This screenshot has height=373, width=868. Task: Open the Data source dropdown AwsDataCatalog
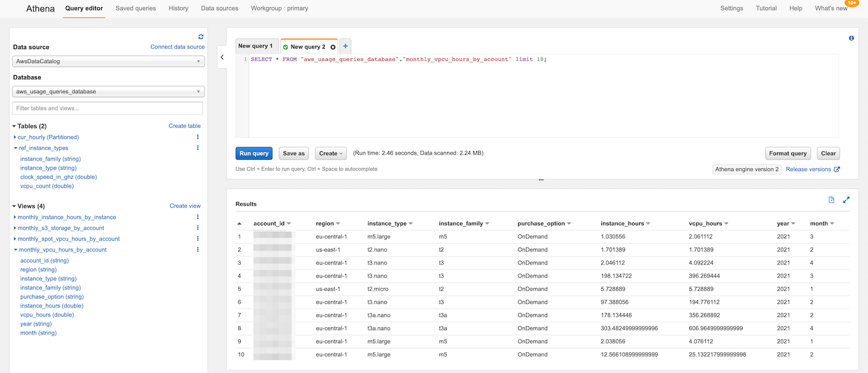click(108, 61)
